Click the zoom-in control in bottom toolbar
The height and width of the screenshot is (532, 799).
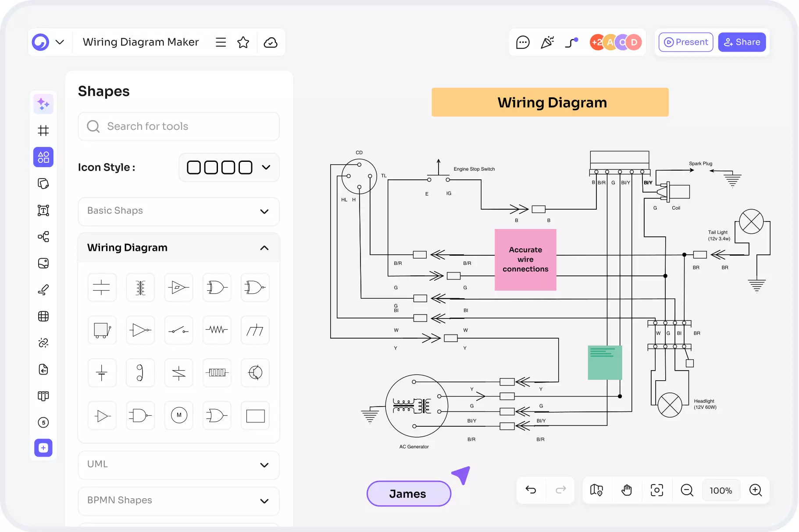756,490
